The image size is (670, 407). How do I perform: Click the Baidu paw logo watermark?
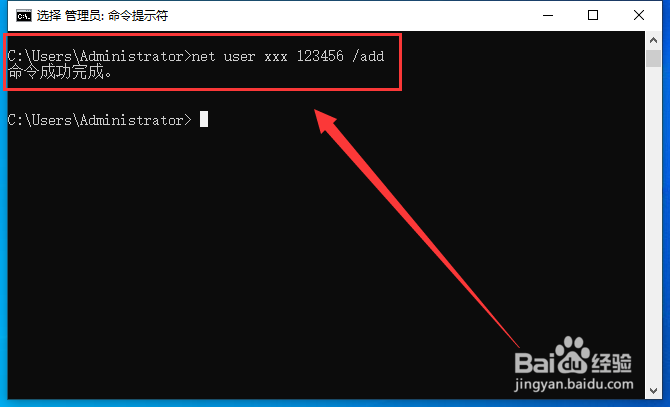tap(572, 355)
